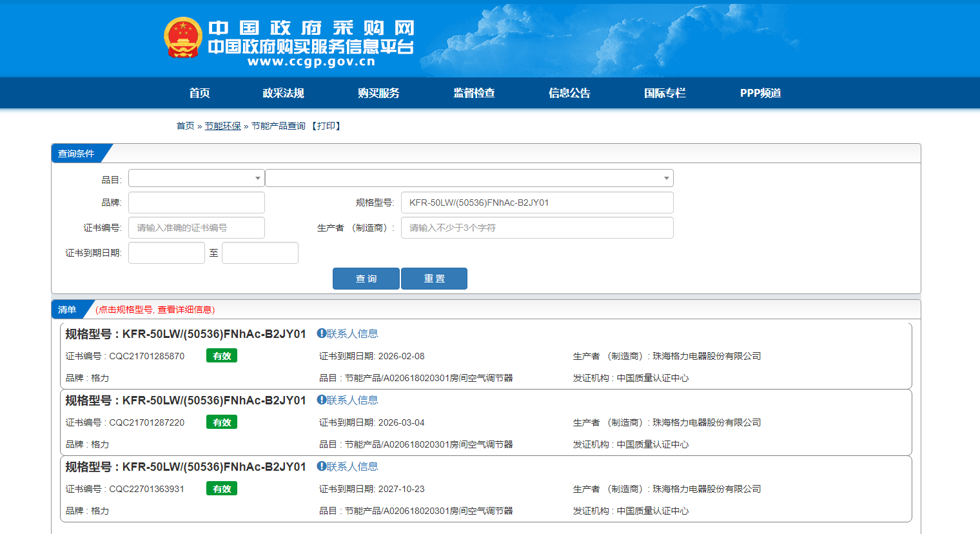Focus the 品牌 brand input field

197,203
